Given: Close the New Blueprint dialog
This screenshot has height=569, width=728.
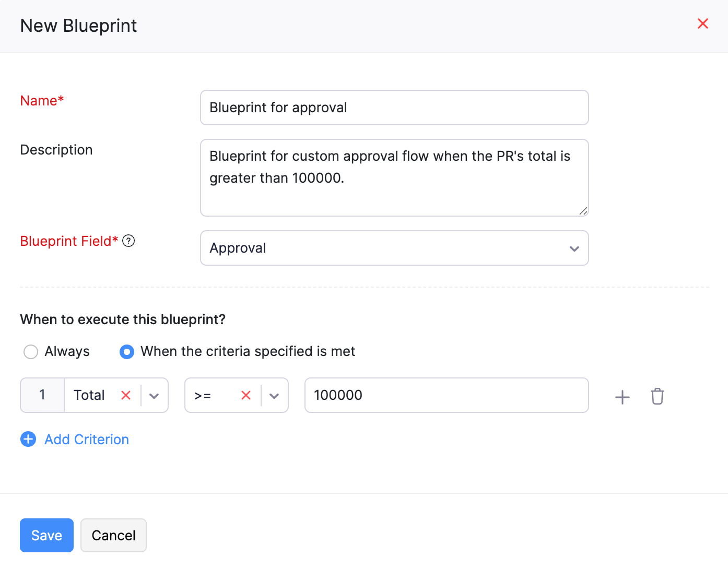Looking at the screenshot, I should (x=702, y=23).
